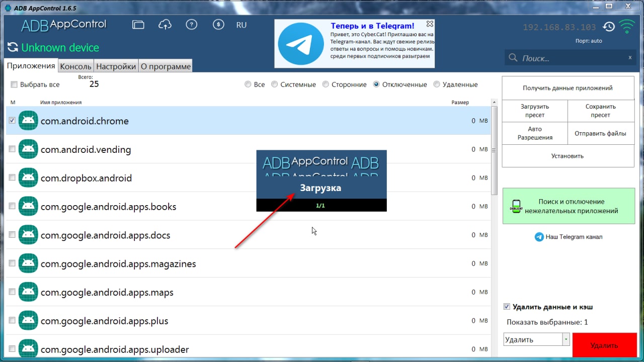Image resolution: width=644 pixels, height=362 pixels.
Task: Open the help question mark icon
Action: (191, 25)
